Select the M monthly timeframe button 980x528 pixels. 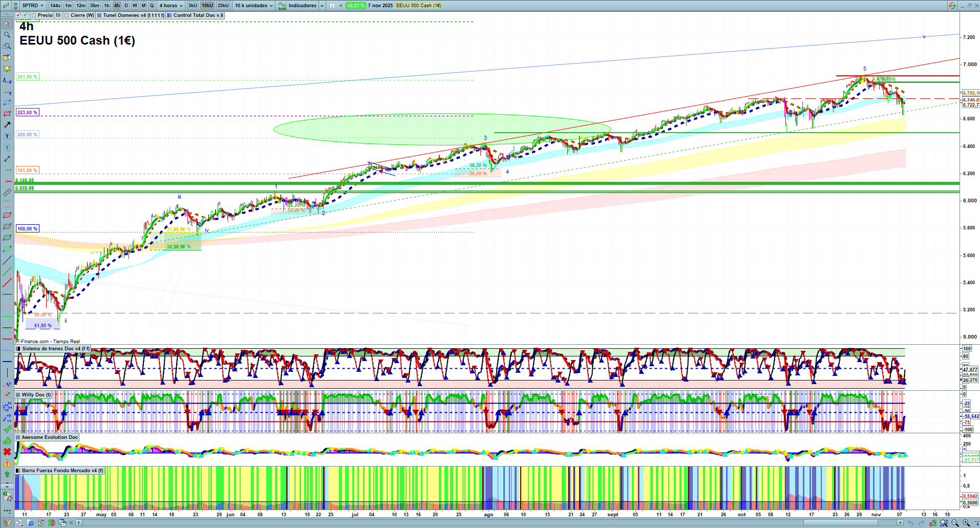point(143,6)
